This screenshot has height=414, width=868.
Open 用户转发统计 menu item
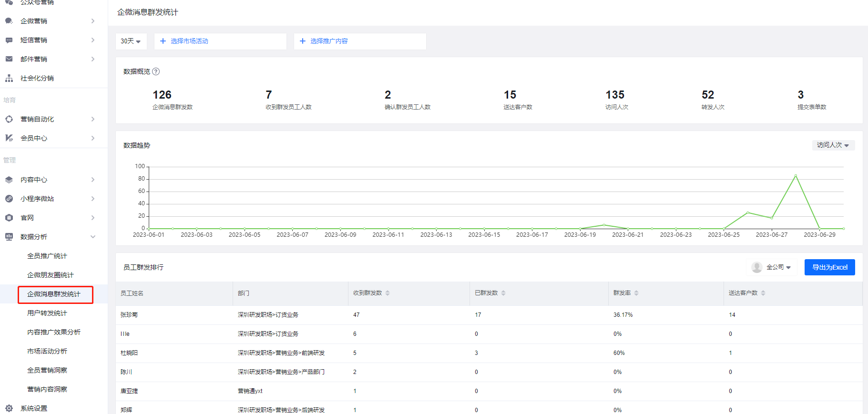tap(47, 313)
